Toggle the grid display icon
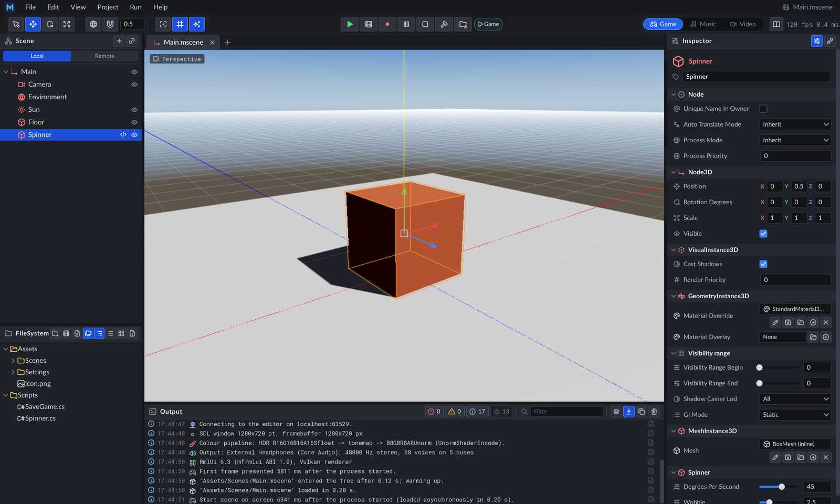Screen dimensions: 840x504 point(180,24)
